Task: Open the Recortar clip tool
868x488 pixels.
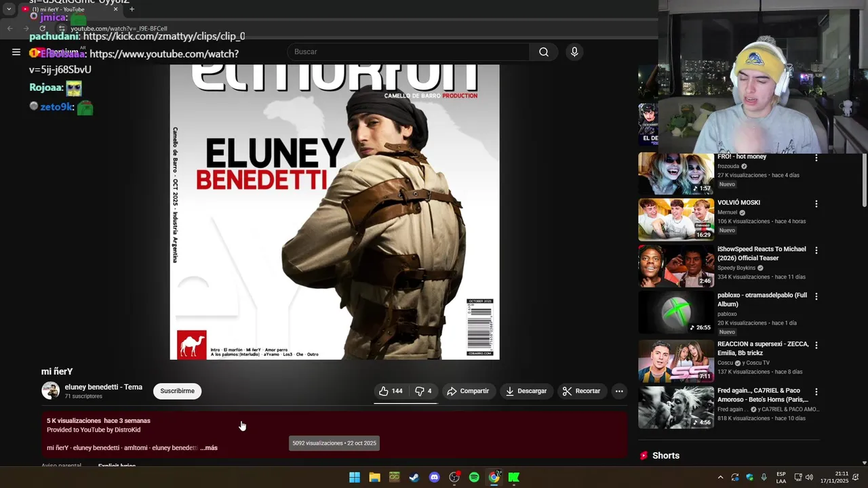Action: pyautogui.click(x=582, y=391)
